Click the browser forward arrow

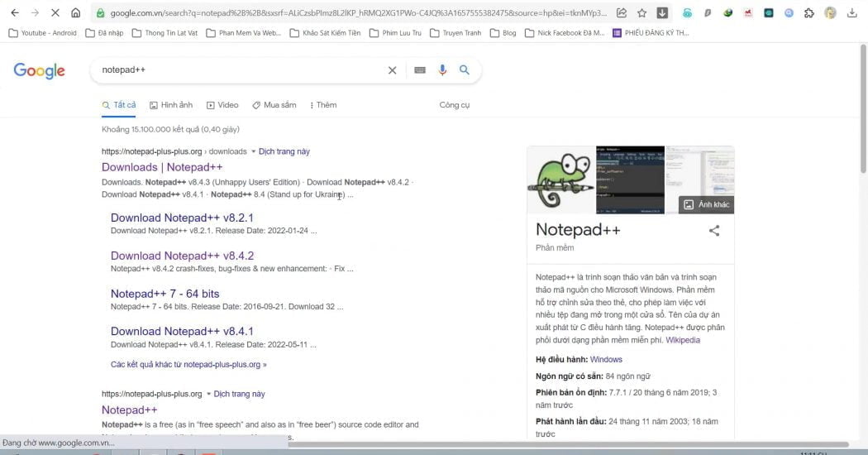click(x=35, y=12)
